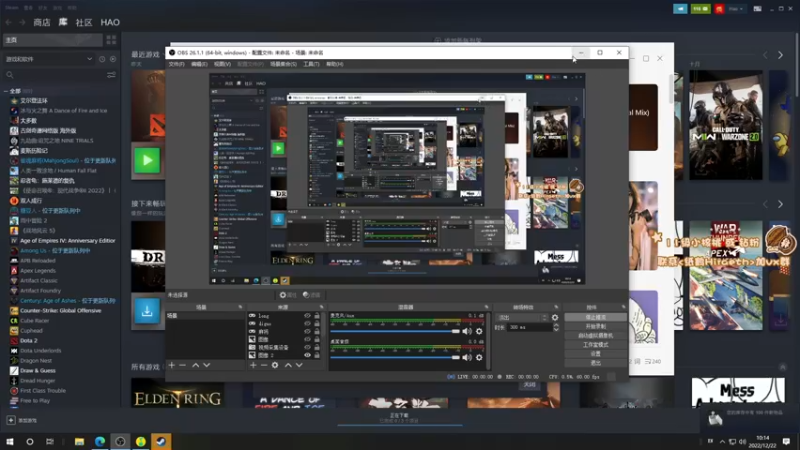This screenshot has width=800, height=450.
Task: Click the ready-to-play icon in Steam library filter
Action: click(x=113, y=59)
